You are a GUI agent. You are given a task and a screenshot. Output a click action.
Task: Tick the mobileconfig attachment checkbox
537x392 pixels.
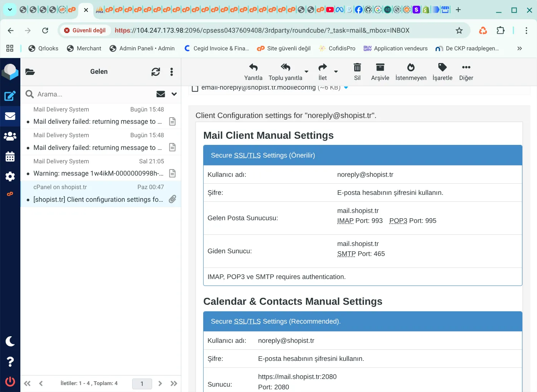click(x=195, y=88)
